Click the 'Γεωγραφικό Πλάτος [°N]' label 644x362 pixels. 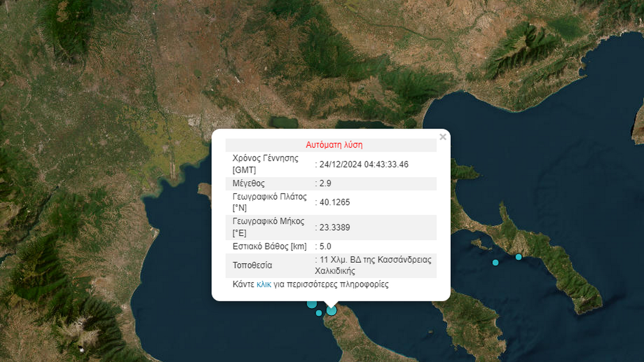[268, 202]
